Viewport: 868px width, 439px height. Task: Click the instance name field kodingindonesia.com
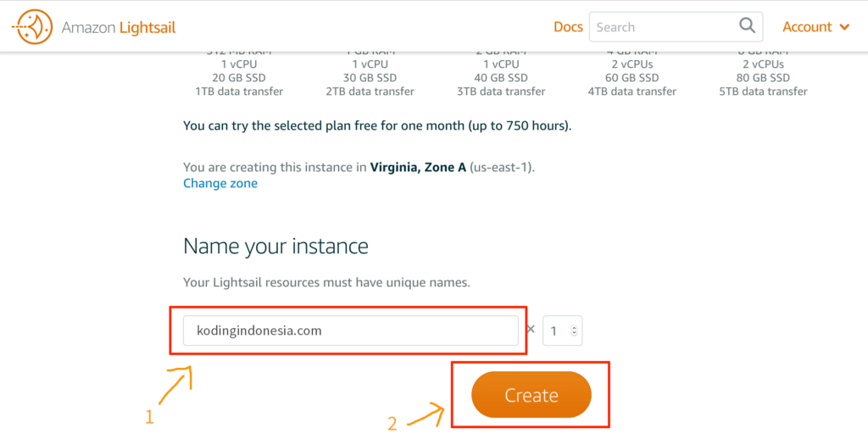click(x=350, y=331)
